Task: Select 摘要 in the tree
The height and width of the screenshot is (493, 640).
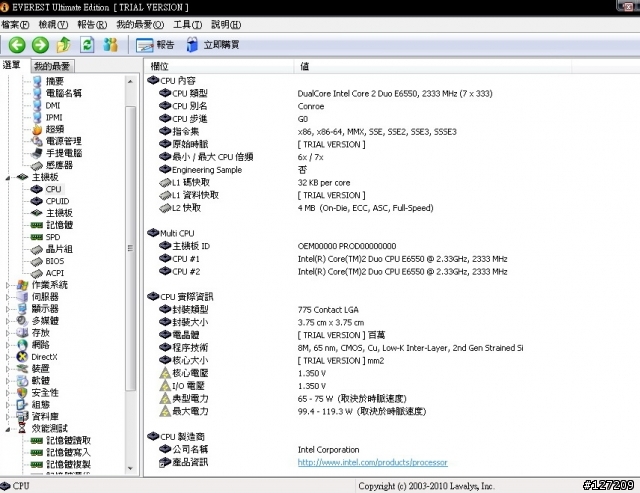Action: 55,81
